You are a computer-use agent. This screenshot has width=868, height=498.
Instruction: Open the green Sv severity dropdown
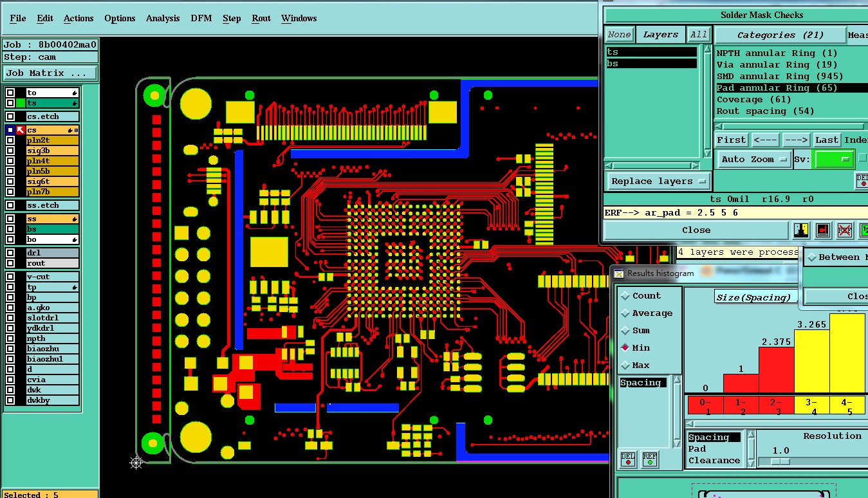pos(834,159)
